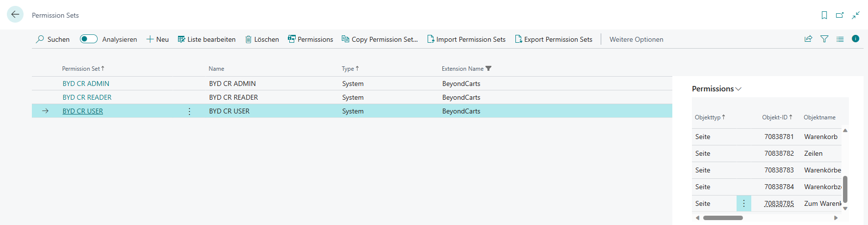Open Weitere Optionen menu

coord(636,39)
